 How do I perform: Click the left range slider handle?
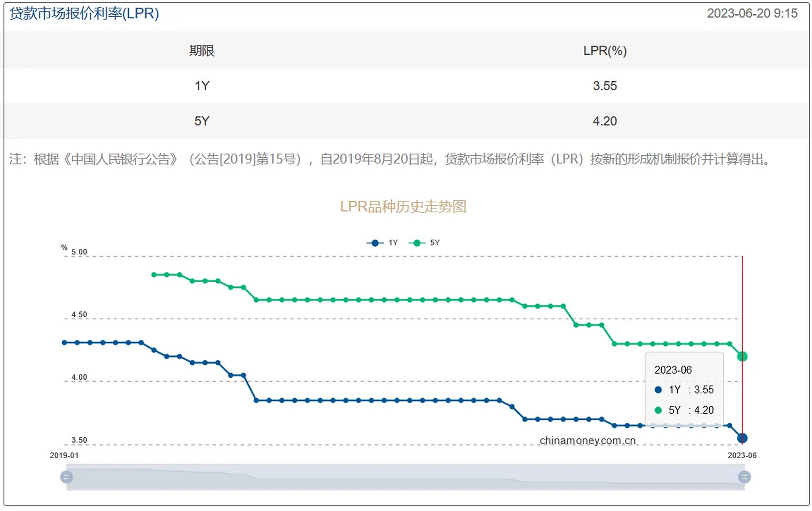point(66,477)
